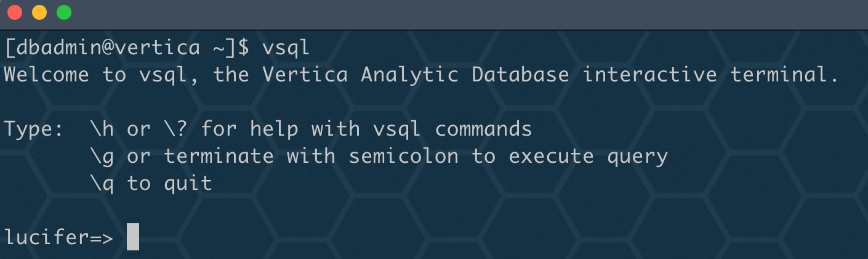Click the \h help command text
The height and width of the screenshot is (259, 868).
click(102, 129)
